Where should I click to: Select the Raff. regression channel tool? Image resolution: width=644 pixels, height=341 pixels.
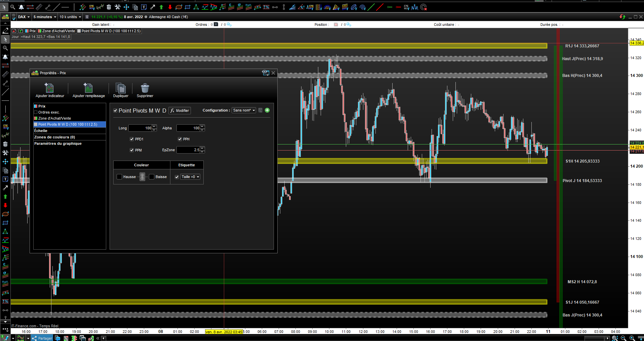(x=249, y=7)
